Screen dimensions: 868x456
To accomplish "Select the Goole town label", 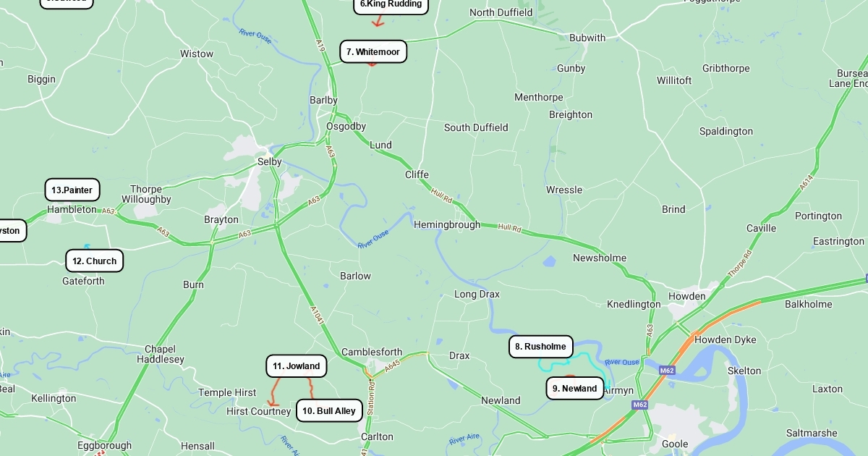I will click(x=675, y=444).
